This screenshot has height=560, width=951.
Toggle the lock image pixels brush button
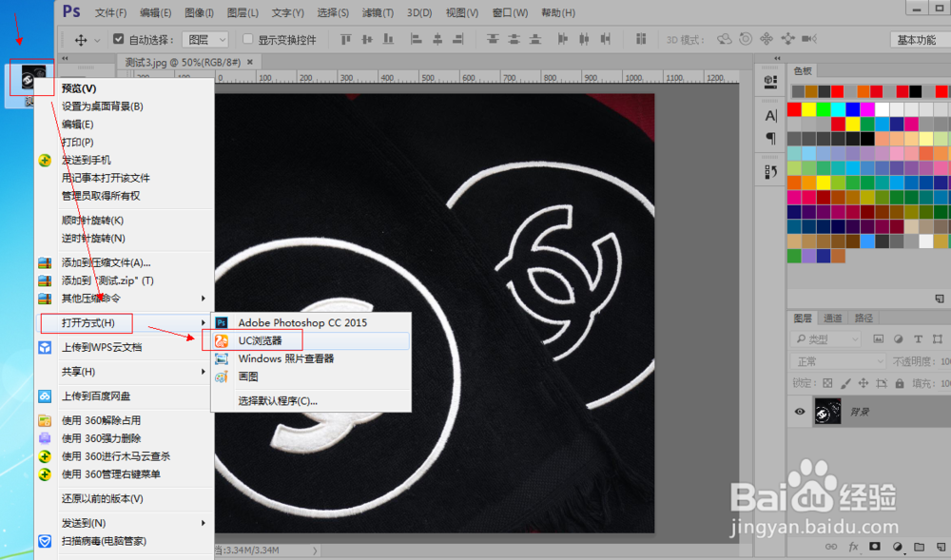click(845, 383)
